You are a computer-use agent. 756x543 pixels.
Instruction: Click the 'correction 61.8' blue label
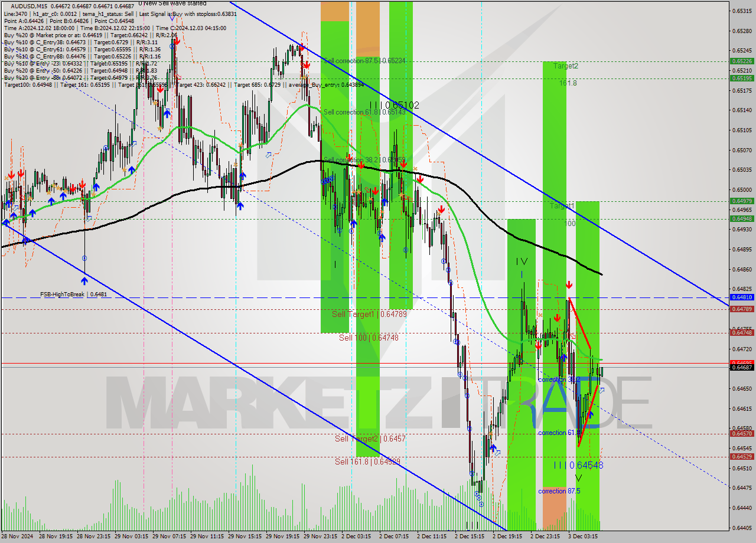pos(559,433)
